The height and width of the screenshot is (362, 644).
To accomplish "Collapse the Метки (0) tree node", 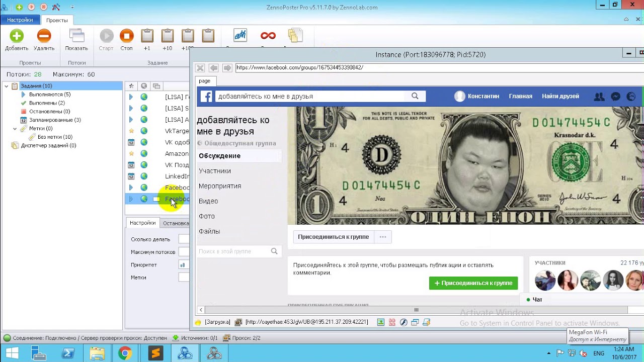I will click(x=15, y=129).
